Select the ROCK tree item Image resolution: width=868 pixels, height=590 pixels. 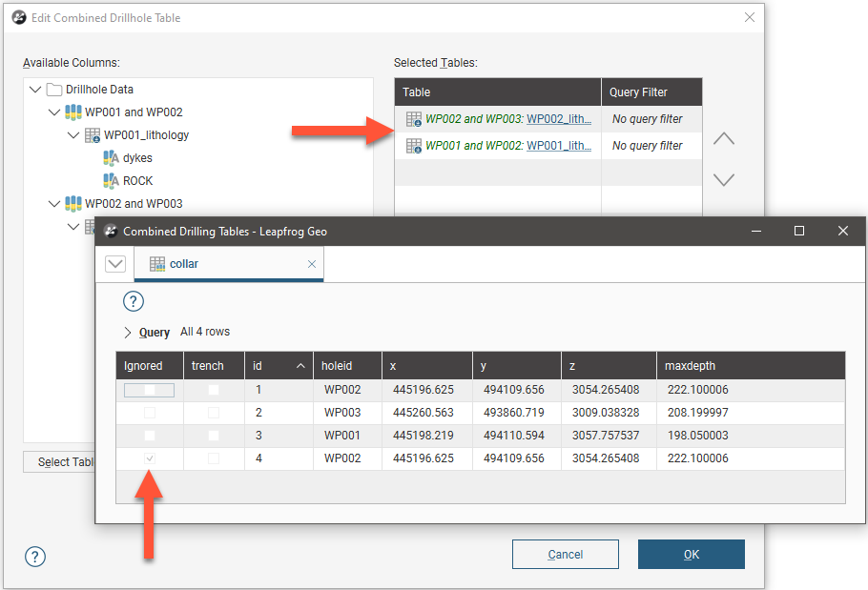pyautogui.click(x=138, y=181)
